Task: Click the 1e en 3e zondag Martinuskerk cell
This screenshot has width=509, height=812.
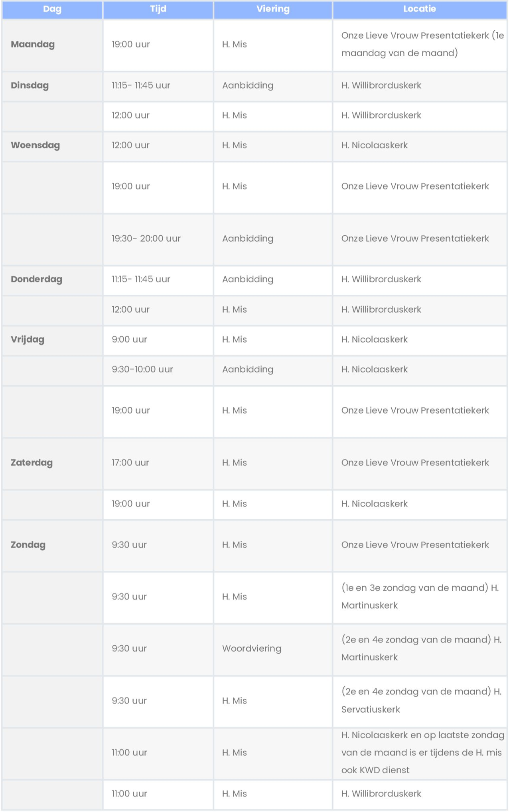Action: (420, 597)
